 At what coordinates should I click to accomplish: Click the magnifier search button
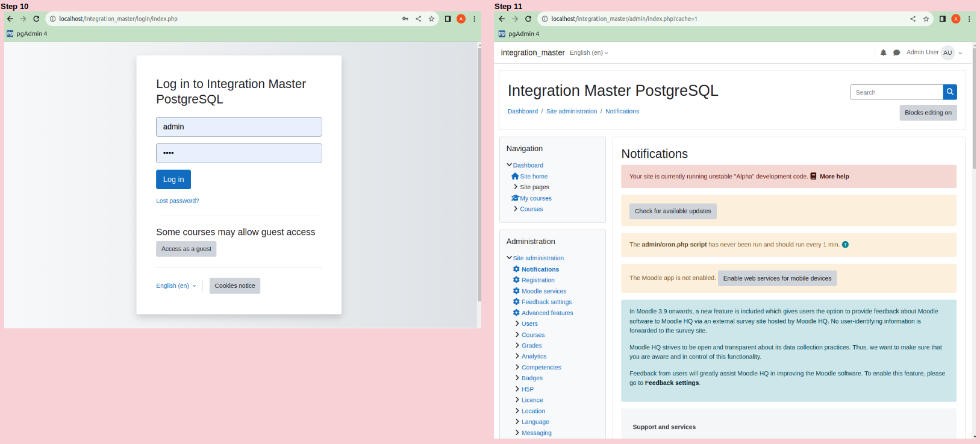[x=950, y=92]
